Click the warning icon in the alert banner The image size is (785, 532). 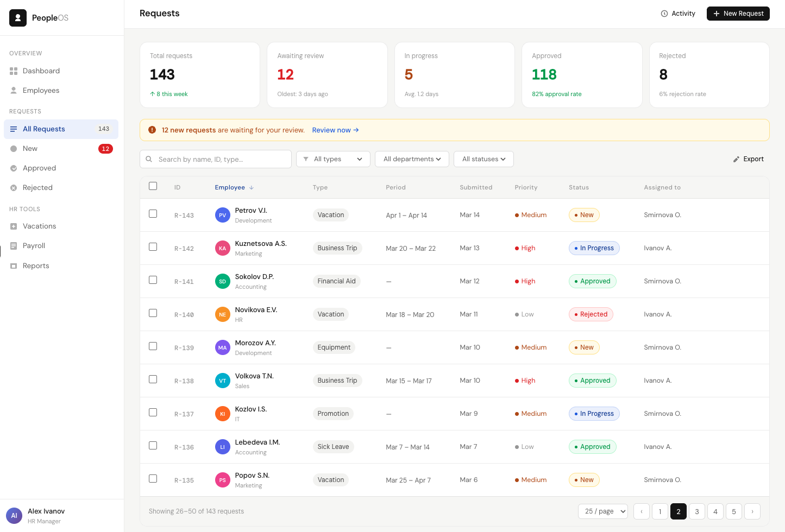[x=152, y=130]
